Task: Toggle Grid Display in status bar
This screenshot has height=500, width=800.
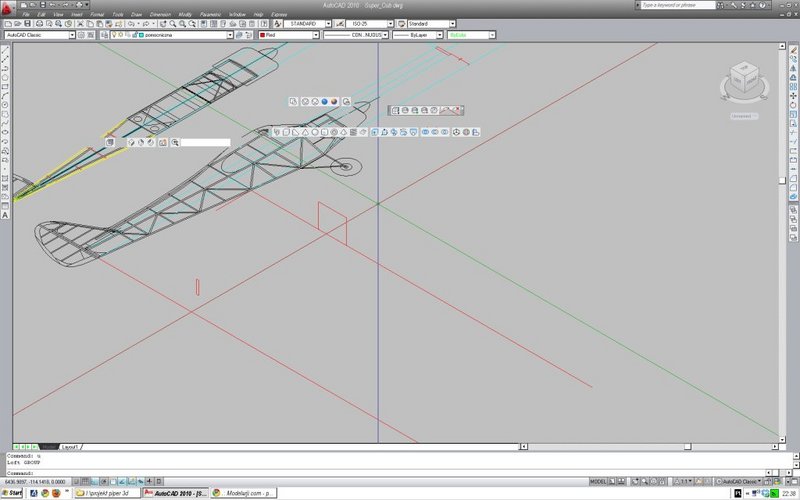Action: tap(85, 481)
